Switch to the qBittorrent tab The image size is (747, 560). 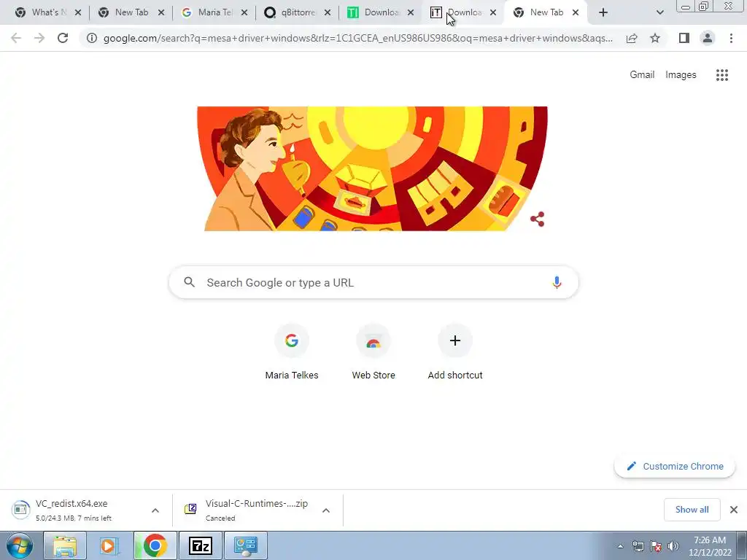coord(291,12)
